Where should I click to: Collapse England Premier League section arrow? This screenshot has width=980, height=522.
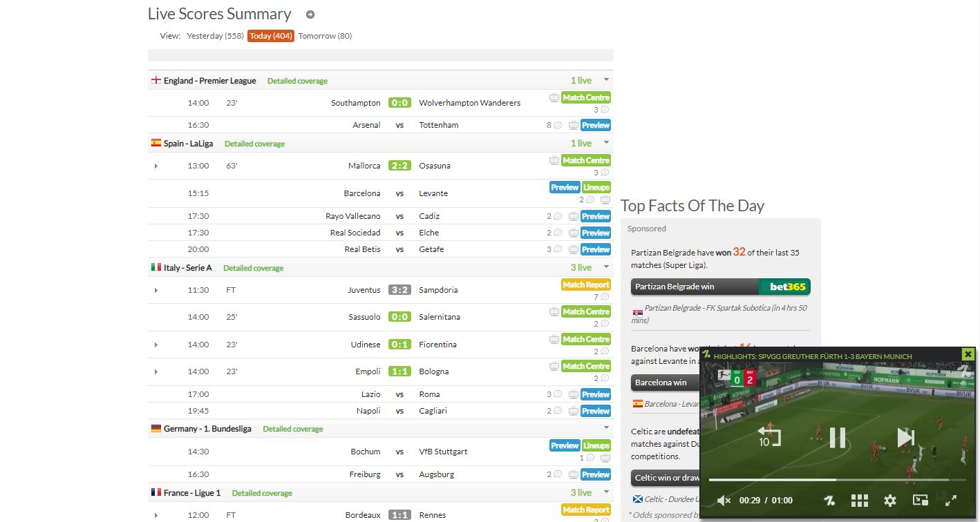coord(606,80)
